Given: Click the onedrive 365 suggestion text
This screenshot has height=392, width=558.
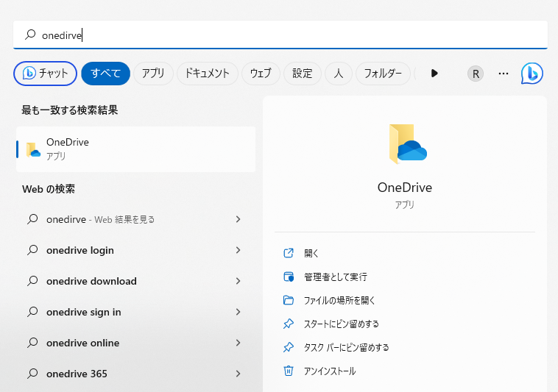Looking at the screenshot, I should click(x=77, y=374).
